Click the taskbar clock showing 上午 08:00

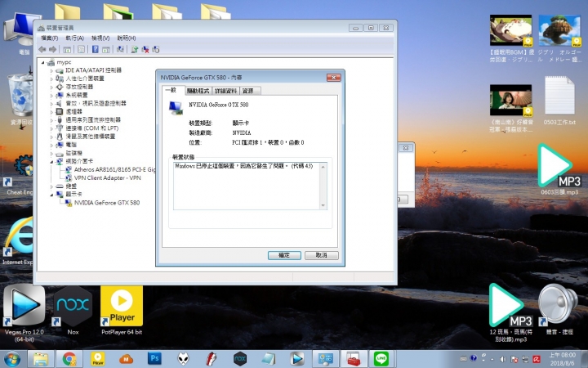click(562, 359)
